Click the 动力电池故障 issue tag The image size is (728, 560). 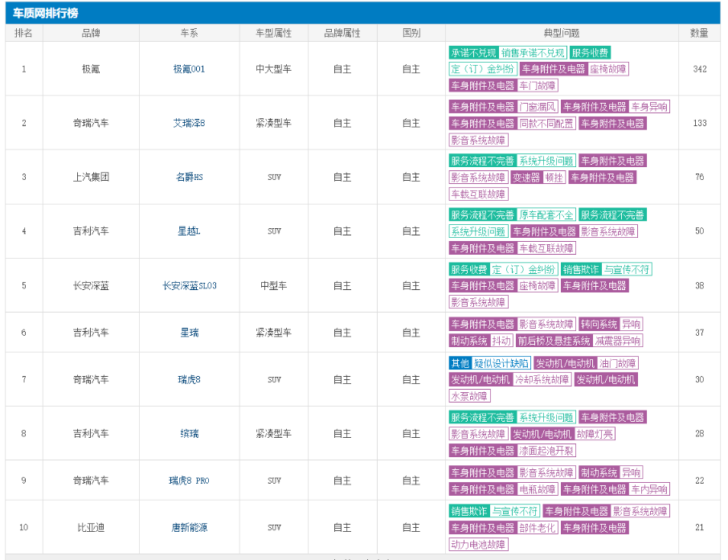click(x=478, y=544)
